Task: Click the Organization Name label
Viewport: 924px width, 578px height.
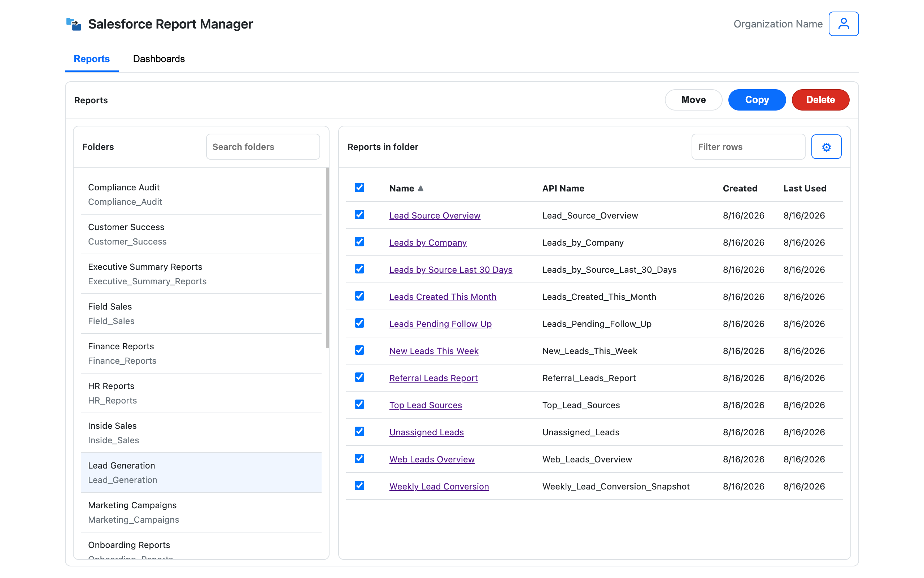Action: point(778,24)
